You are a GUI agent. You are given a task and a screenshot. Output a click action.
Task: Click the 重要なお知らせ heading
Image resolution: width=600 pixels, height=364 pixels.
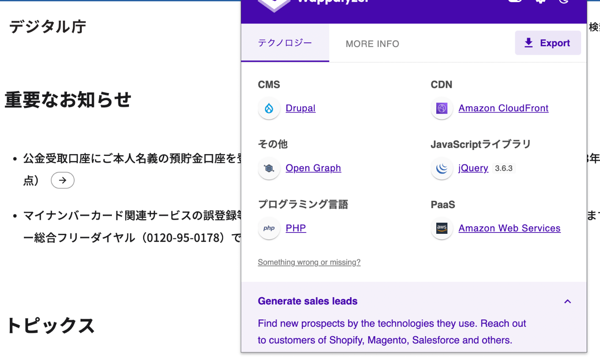[x=68, y=100]
